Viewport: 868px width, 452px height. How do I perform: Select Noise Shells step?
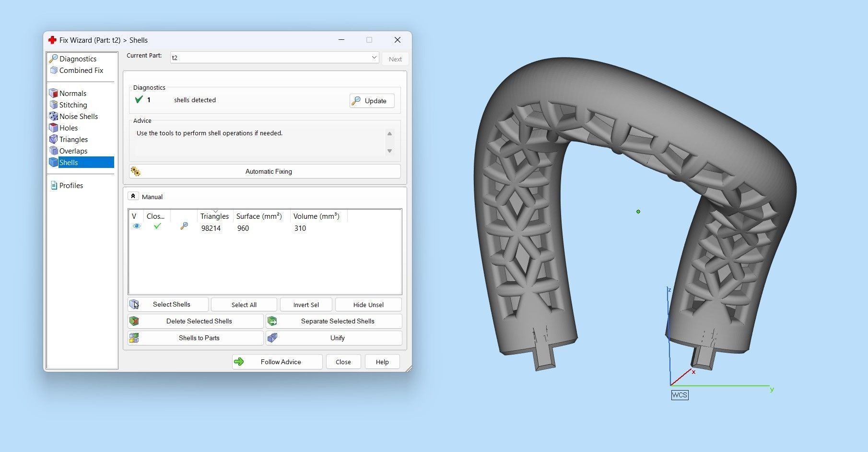pos(78,117)
